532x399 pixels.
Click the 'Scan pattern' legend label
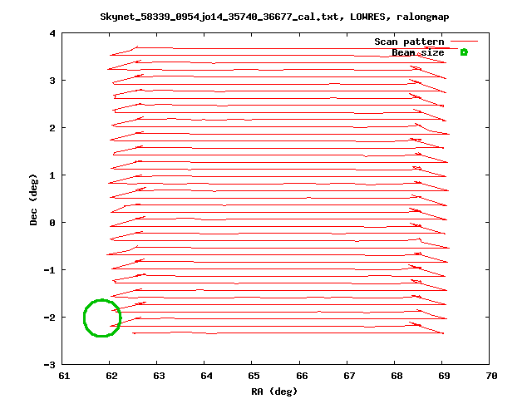[x=409, y=42]
